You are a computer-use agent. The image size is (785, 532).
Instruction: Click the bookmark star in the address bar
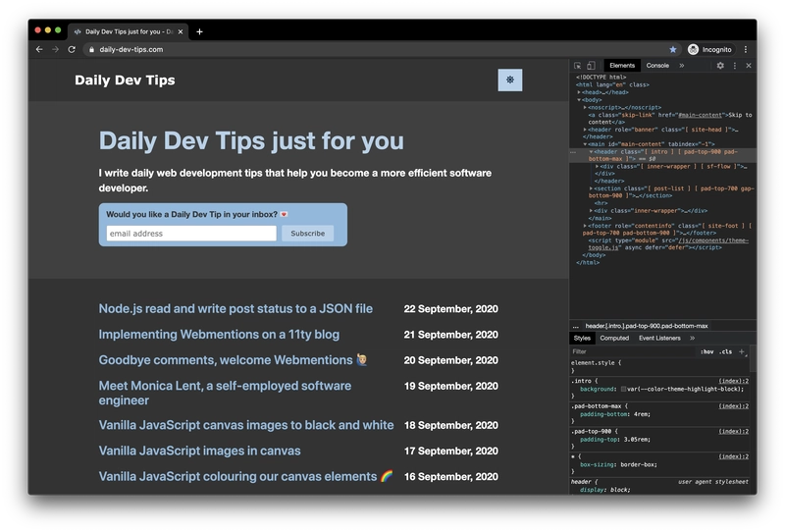coord(673,49)
